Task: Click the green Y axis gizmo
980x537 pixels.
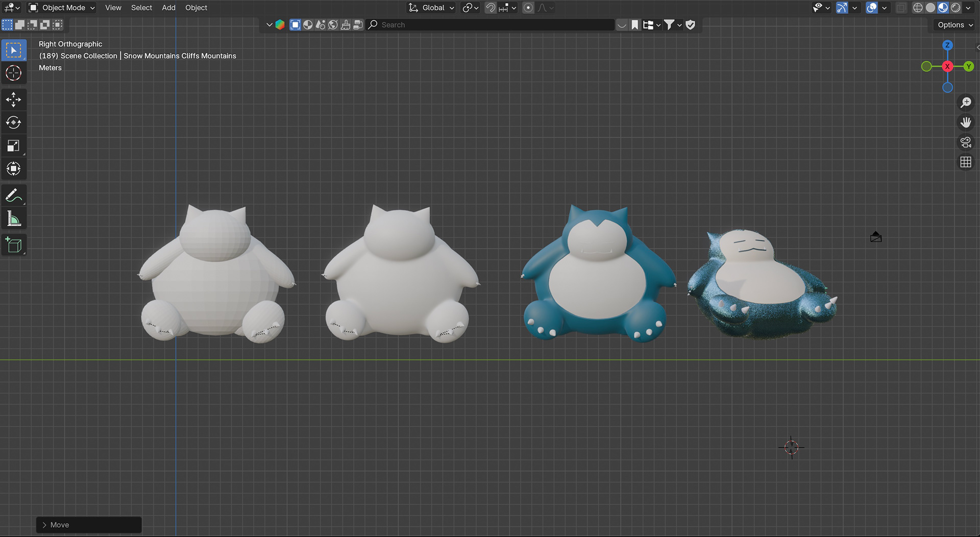Action: 968,66
